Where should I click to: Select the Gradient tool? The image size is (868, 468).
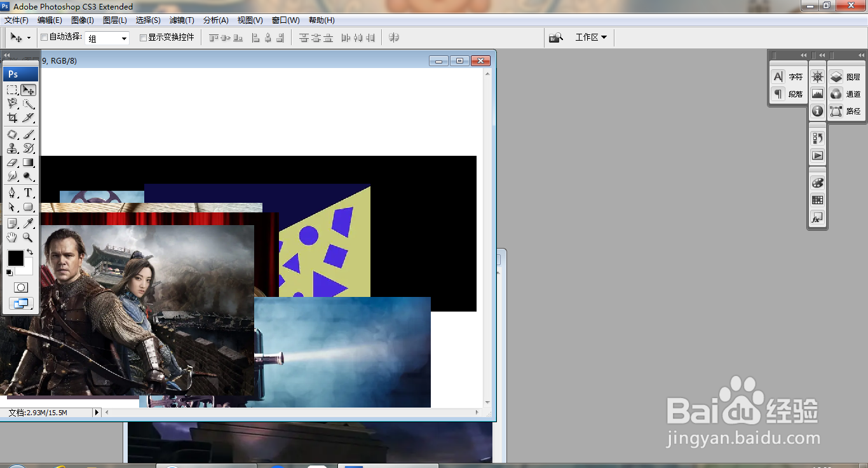click(x=28, y=162)
